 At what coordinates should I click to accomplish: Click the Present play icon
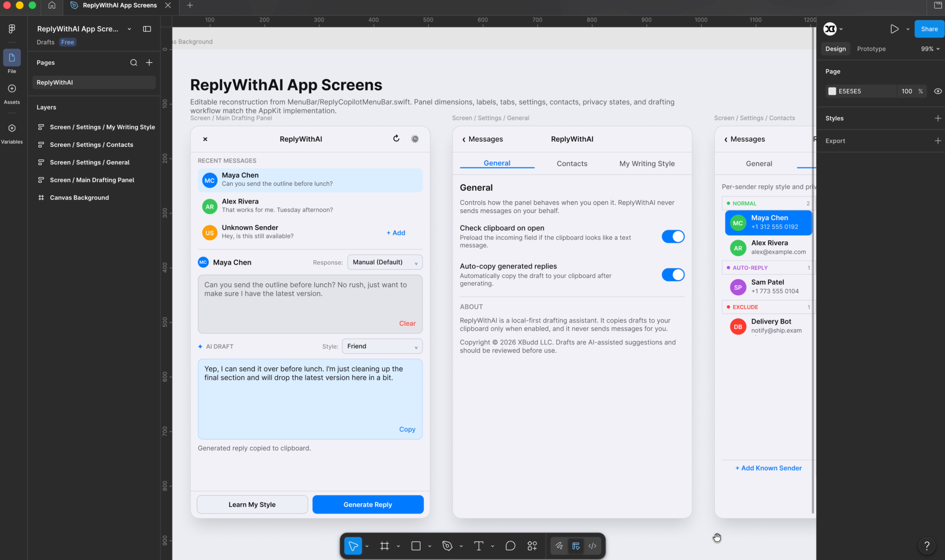(x=894, y=29)
